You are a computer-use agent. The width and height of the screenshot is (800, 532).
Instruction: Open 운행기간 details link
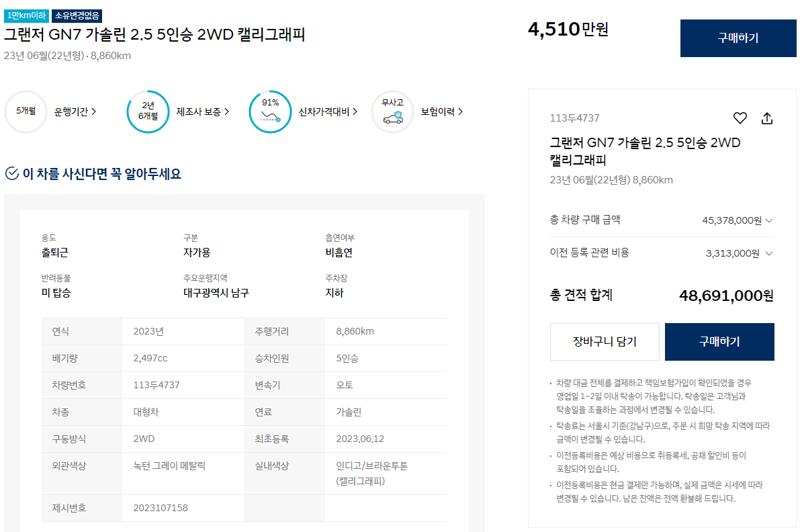click(75, 112)
